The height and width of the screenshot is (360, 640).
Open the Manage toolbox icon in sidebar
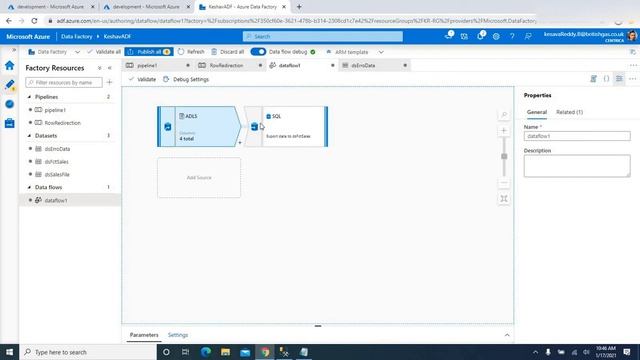(x=9, y=123)
